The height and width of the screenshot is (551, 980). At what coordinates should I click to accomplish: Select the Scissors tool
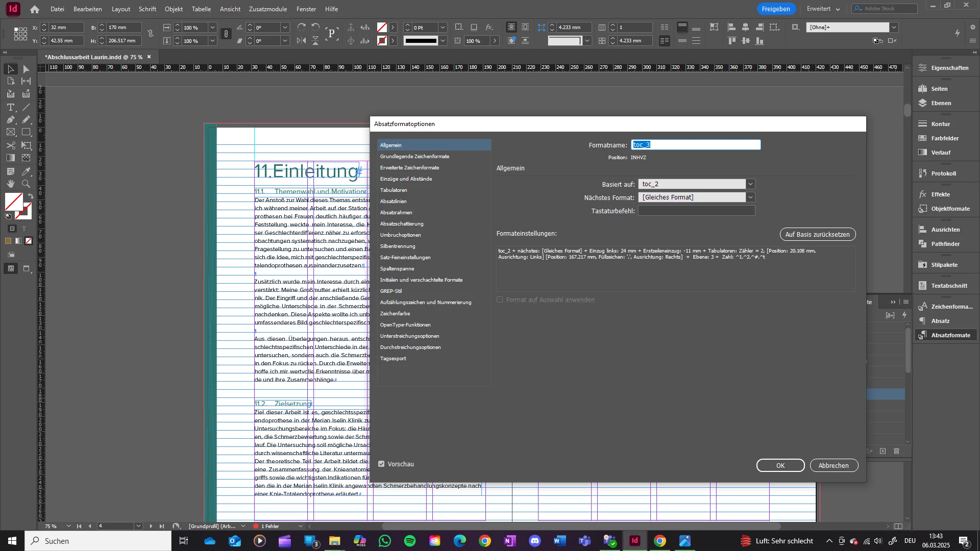[11, 145]
